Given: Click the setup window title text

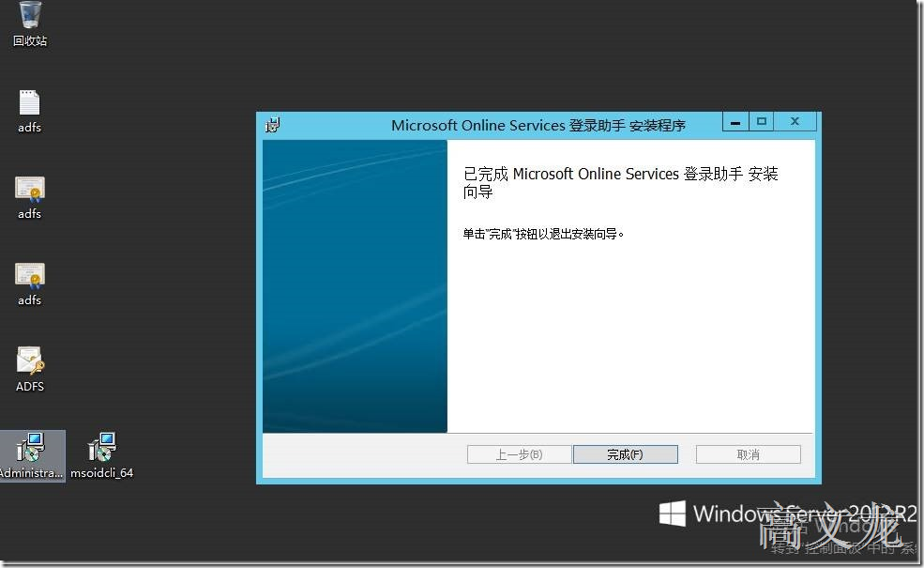Looking at the screenshot, I should 538,126.
